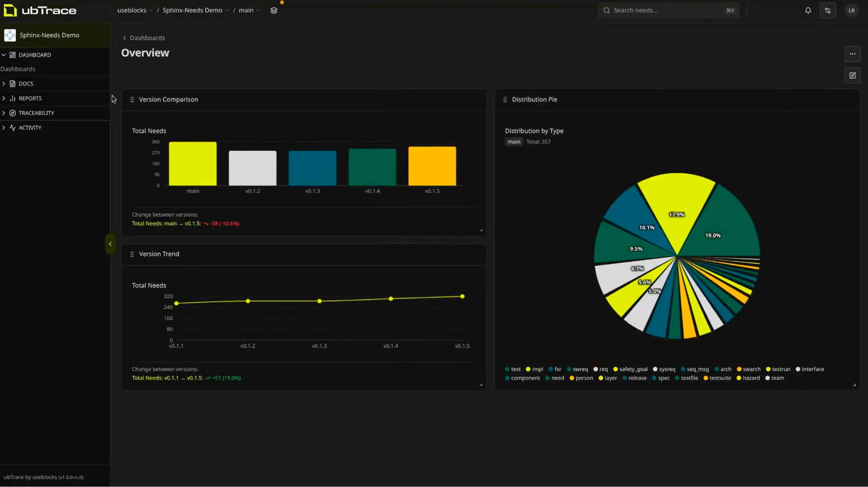The height and width of the screenshot is (487, 868).
Task: Collapse the sidebar with the arrow handle
Action: point(110,244)
